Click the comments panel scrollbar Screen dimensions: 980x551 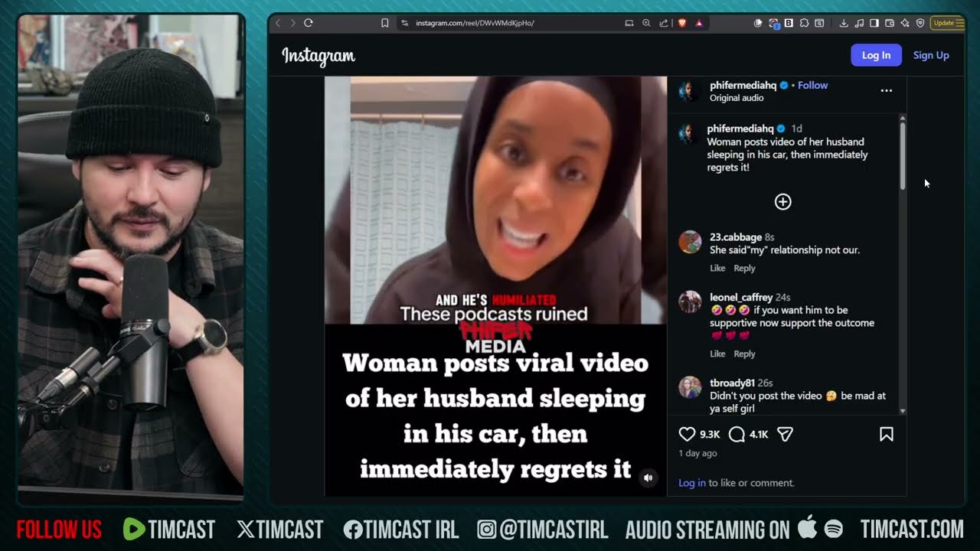pos(903,153)
